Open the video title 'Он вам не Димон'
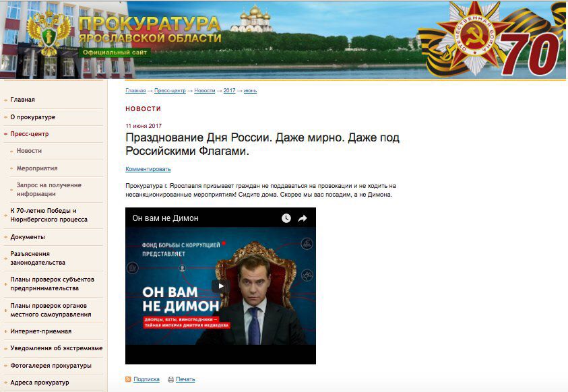The width and height of the screenshot is (568, 392). pyautogui.click(x=165, y=218)
